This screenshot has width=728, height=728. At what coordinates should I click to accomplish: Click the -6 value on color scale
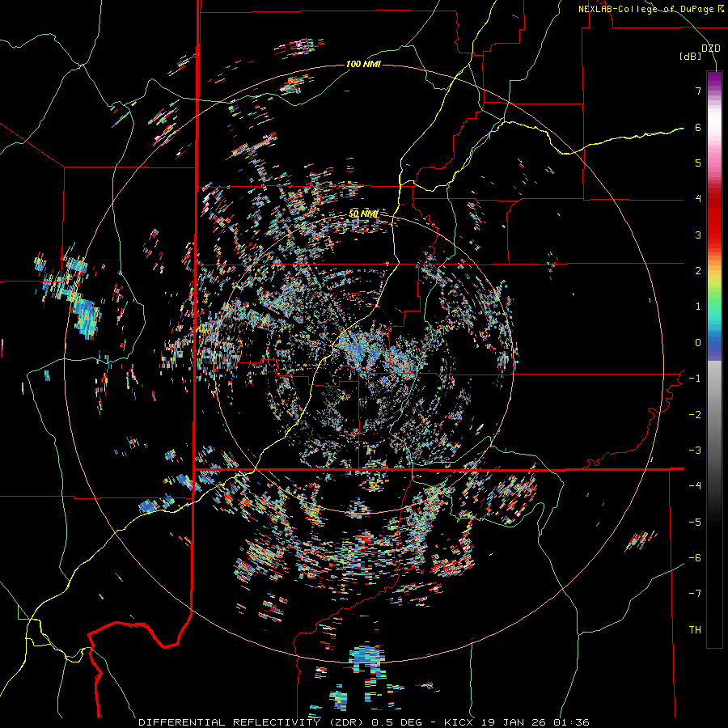695,558
